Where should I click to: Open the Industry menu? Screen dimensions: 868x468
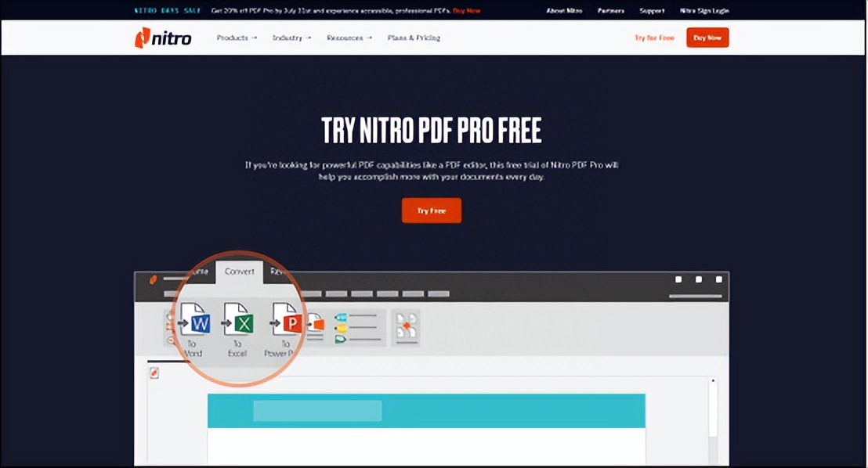pos(291,38)
